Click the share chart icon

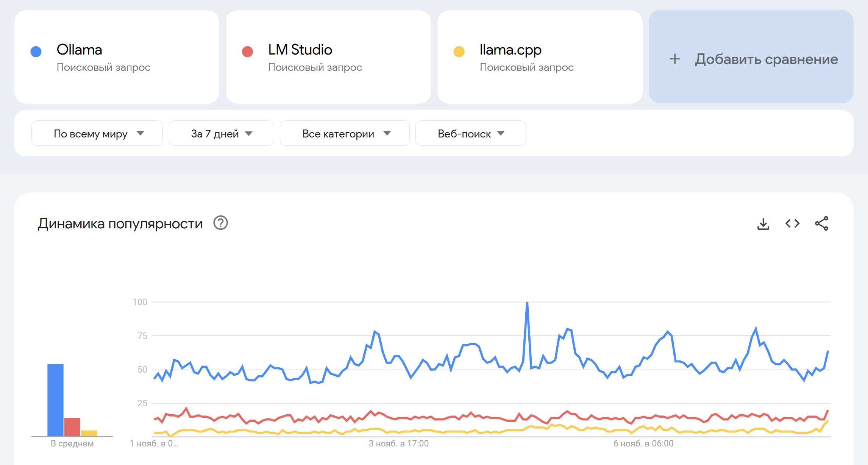821,224
